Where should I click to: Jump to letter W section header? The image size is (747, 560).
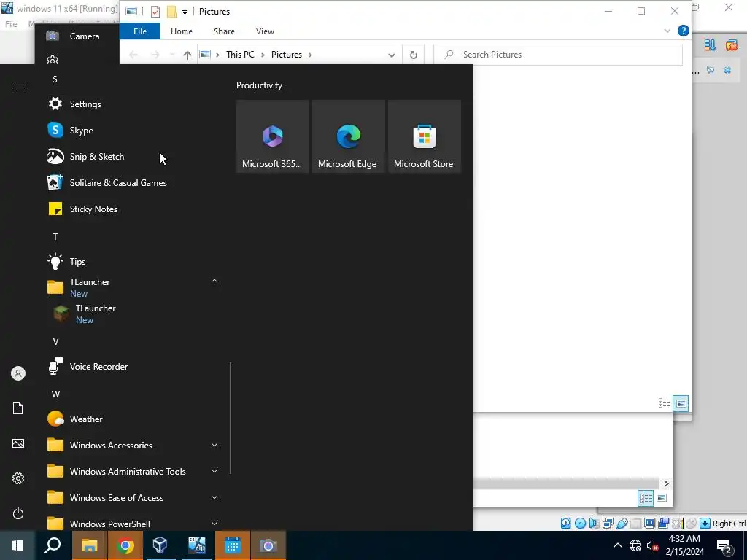click(55, 394)
